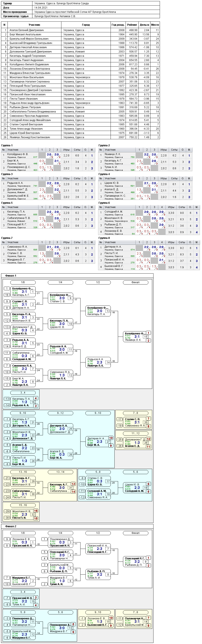Select the 13...14 bracket stage label
The image size is (202, 644).
pyautogui.click(x=60, y=472)
